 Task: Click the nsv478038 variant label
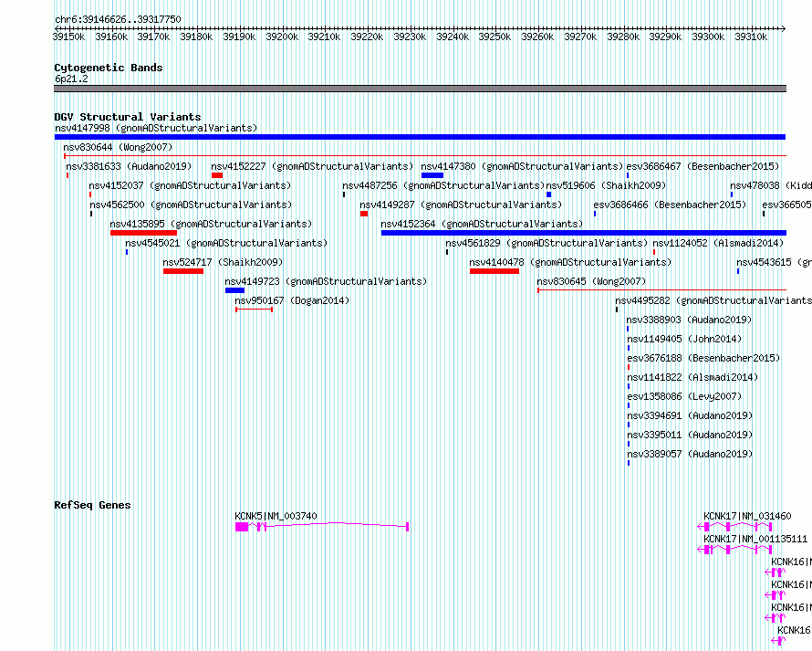click(x=771, y=185)
